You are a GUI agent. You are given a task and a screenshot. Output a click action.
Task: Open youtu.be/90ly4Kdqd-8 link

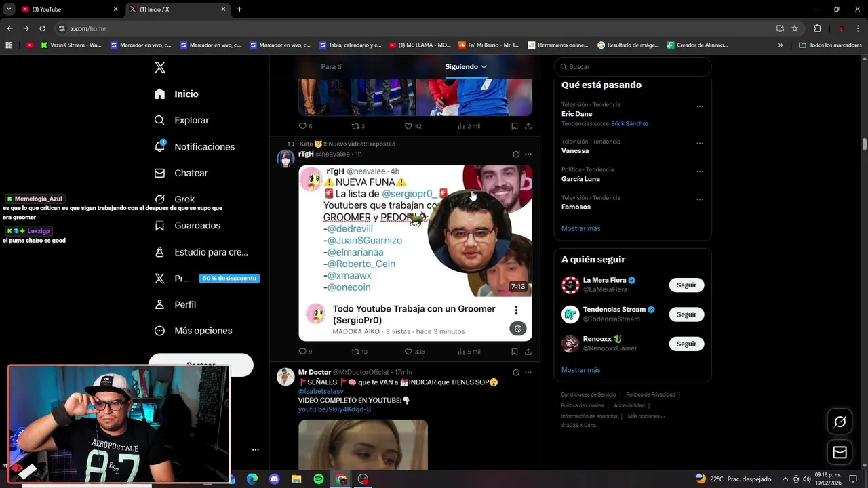[x=334, y=409]
